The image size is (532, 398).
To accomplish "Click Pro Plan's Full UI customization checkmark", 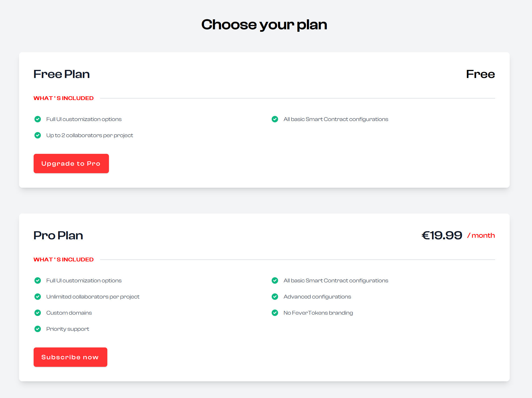I will [x=38, y=280].
